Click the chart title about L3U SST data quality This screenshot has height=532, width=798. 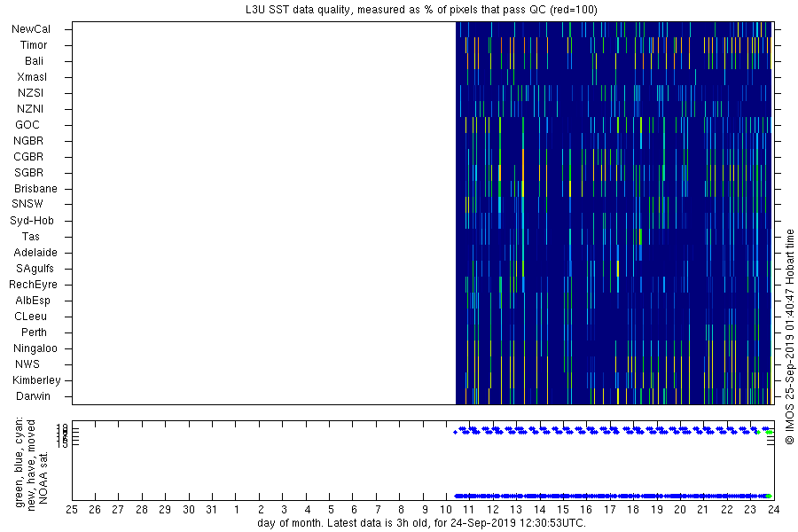click(x=421, y=9)
